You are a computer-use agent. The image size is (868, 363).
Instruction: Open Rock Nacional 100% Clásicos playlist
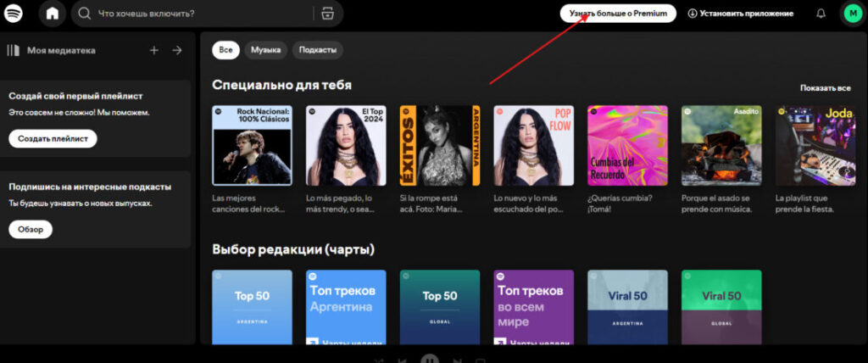(252, 145)
